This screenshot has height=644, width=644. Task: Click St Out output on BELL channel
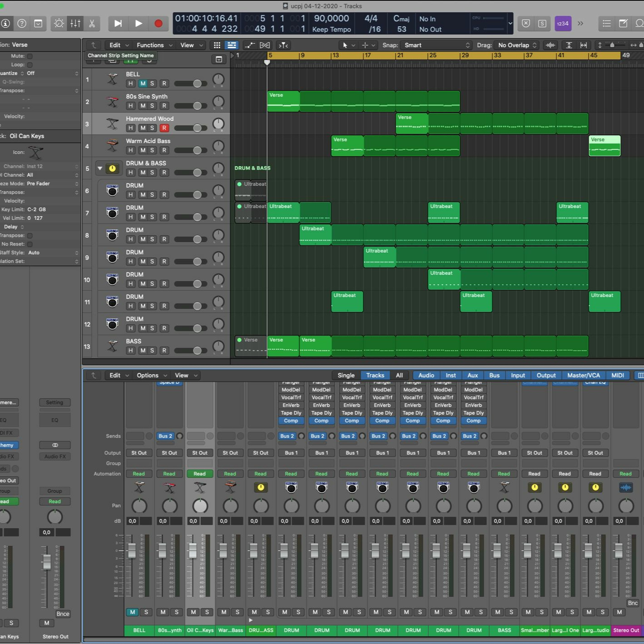coord(139,453)
